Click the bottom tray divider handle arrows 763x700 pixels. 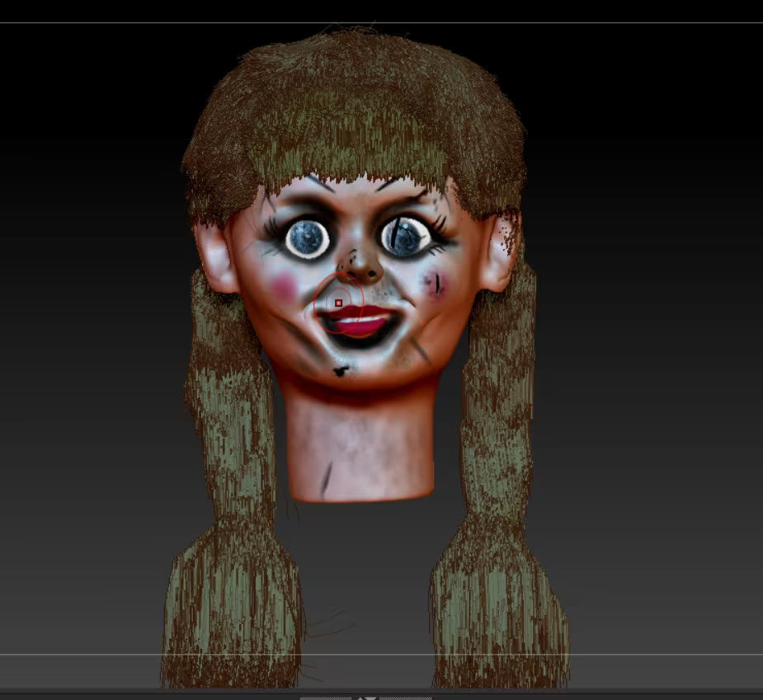point(365,698)
